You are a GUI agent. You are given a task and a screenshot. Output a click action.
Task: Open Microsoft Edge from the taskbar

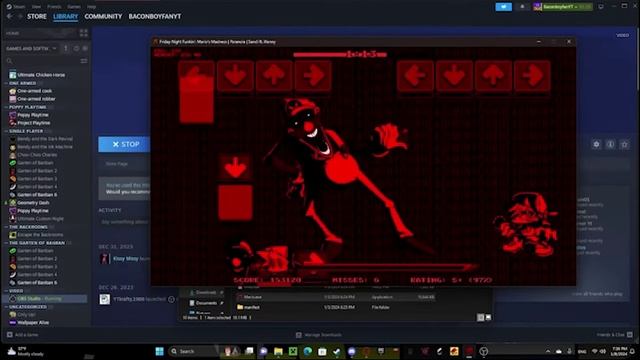[x=308, y=351]
